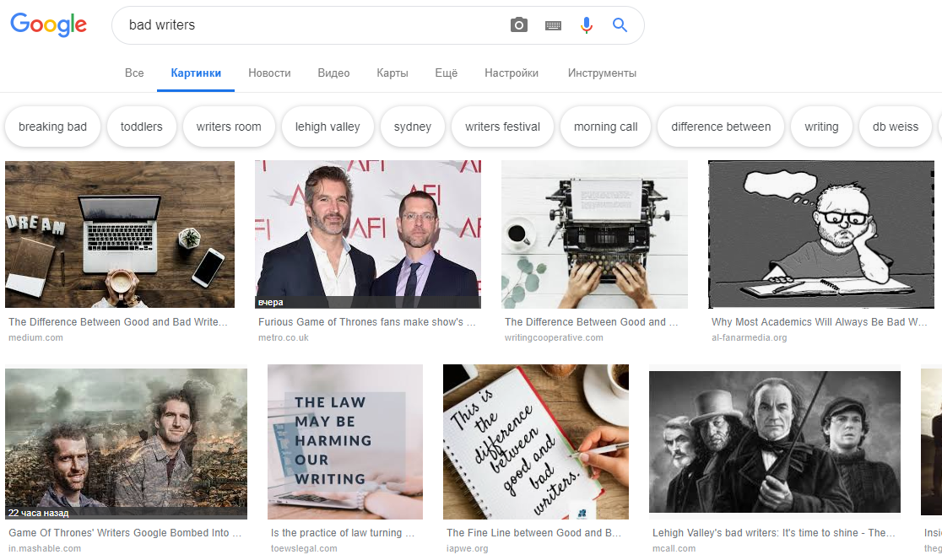Screen dimensions: 942x560
Task: Apply the 'db weiss' suggestion chip
Action: pos(895,127)
